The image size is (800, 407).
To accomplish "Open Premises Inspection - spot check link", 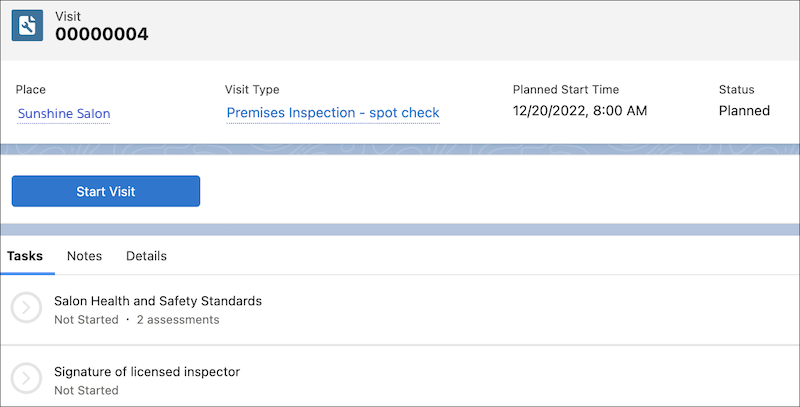I will click(333, 113).
